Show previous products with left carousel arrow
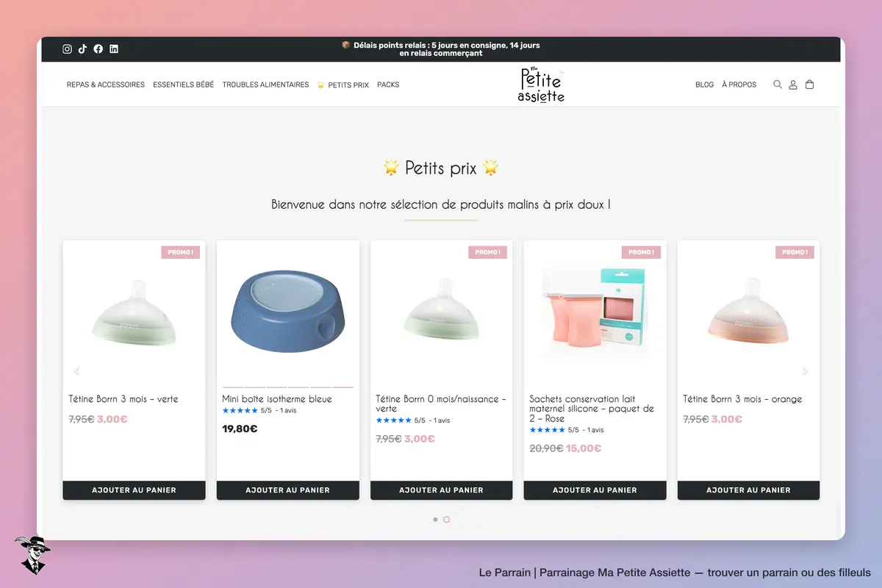Image resolution: width=882 pixels, height=588 pixels. coord(77,371)
